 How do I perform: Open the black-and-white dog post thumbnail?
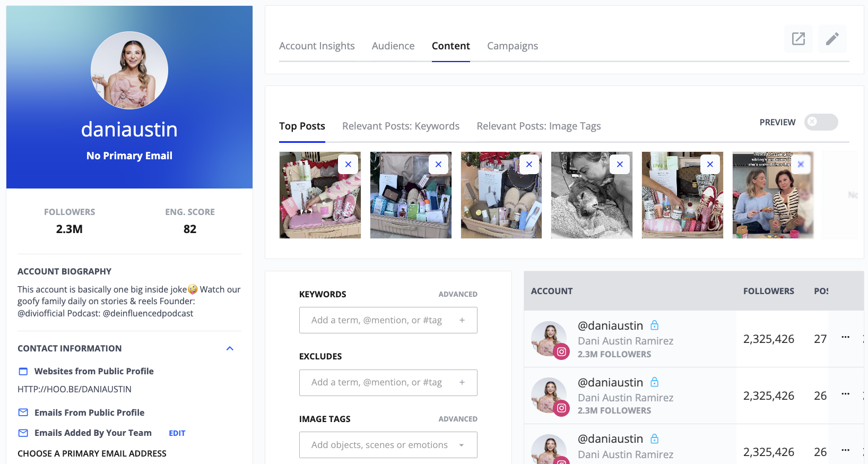coord(592,195)
